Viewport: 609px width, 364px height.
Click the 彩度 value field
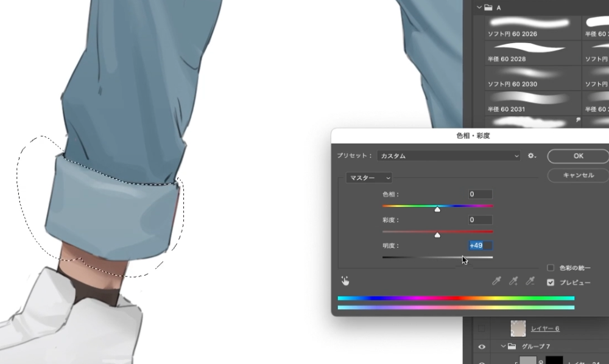(x=480, y=220)
